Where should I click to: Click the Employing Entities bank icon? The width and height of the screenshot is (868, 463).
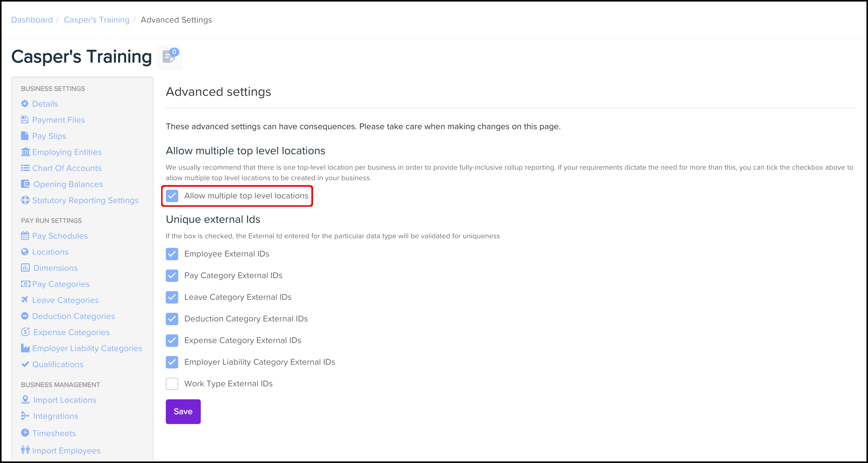pyautogui.click(x=25, y=152)
